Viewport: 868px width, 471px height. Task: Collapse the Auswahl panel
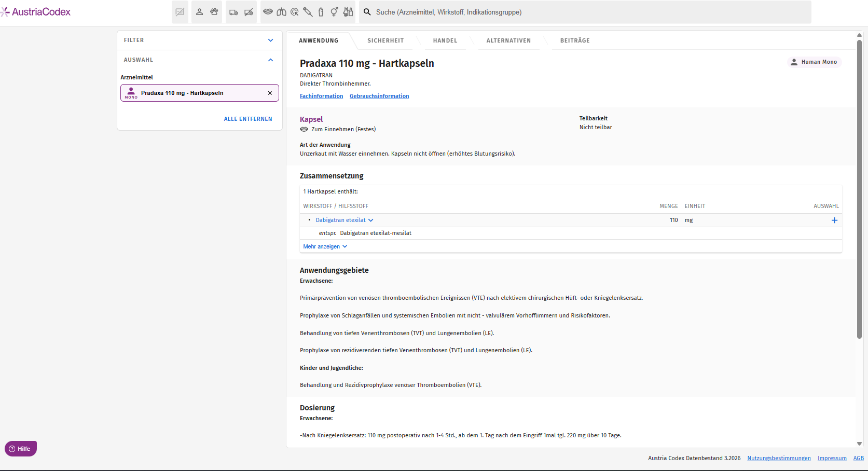(200, 60)
